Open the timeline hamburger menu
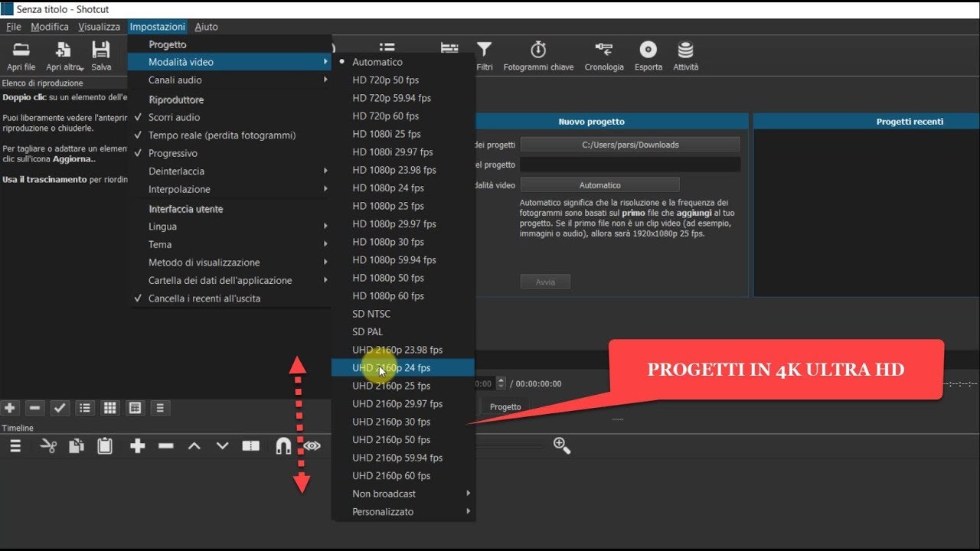The image size is (980, 551). tap(15, 445)
